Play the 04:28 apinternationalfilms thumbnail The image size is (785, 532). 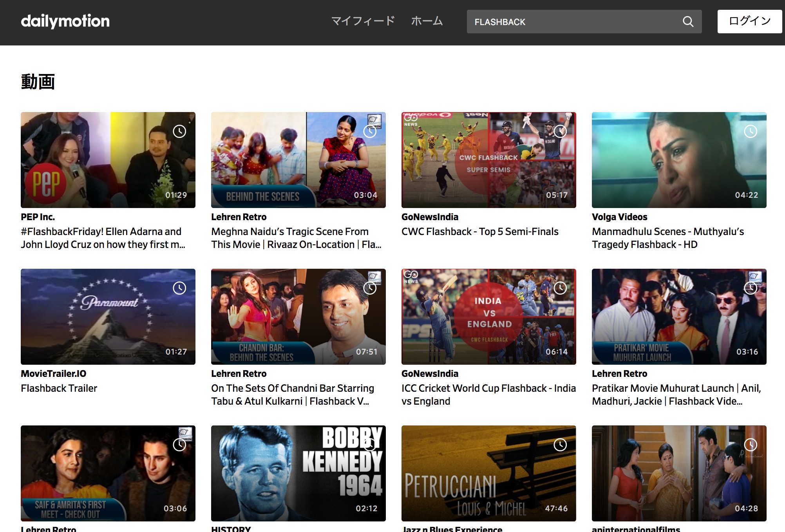click(x=679, y=473)
